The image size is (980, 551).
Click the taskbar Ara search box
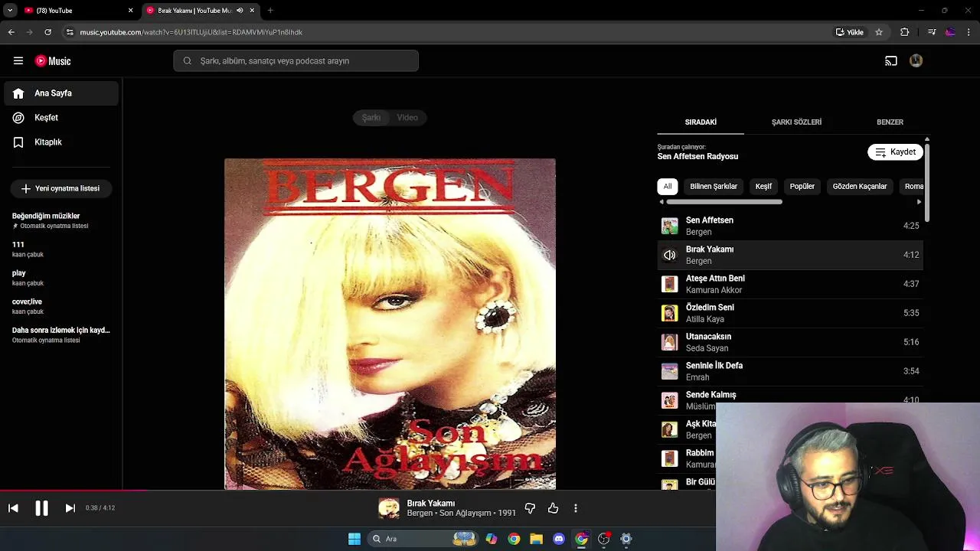[423, 539]
